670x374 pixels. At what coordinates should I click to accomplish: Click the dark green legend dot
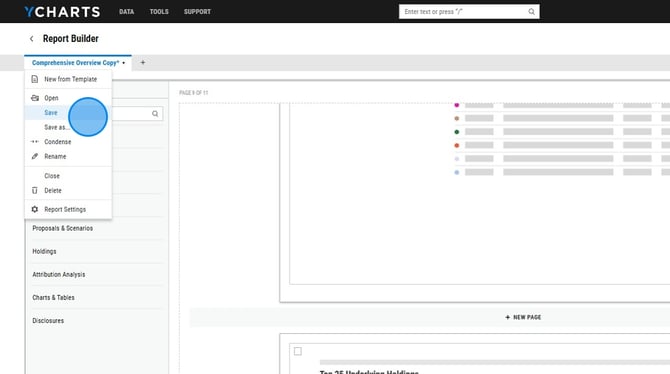coord(457,132)
